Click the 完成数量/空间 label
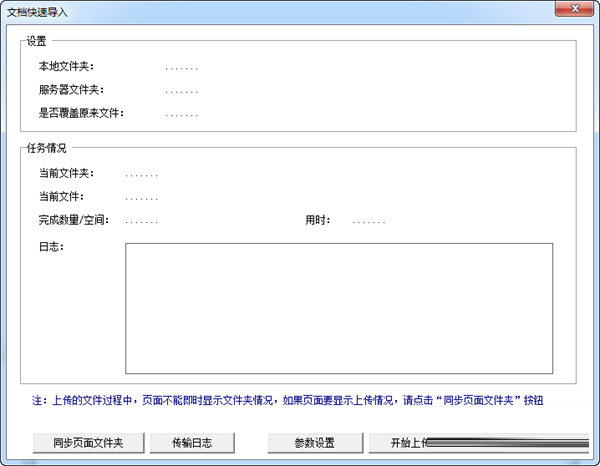Image resolution: width=600 pixels, height=466 pixels. [x=69, y=219]
